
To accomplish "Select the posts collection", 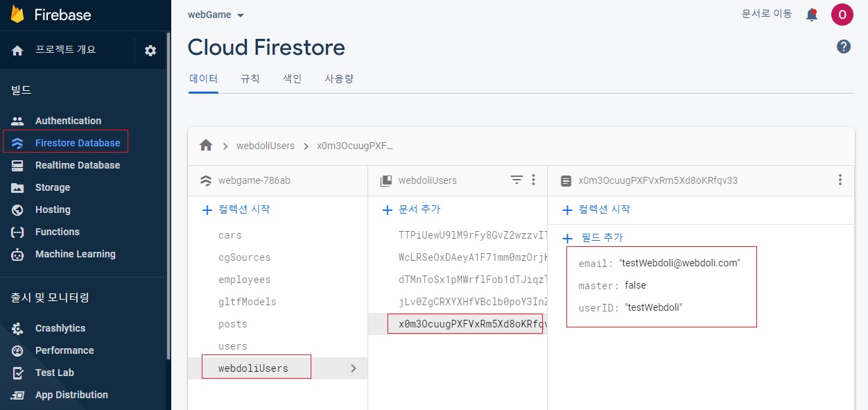I will pos(233,324).
